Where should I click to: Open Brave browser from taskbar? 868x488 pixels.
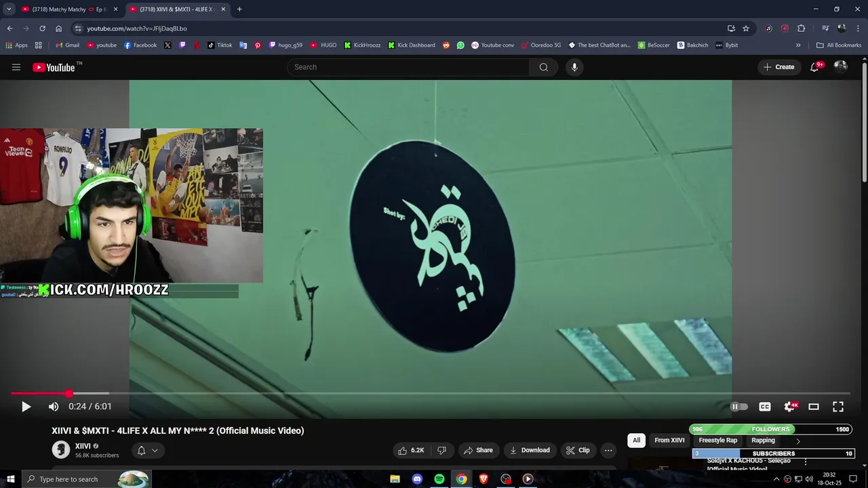tap(484, 479)
